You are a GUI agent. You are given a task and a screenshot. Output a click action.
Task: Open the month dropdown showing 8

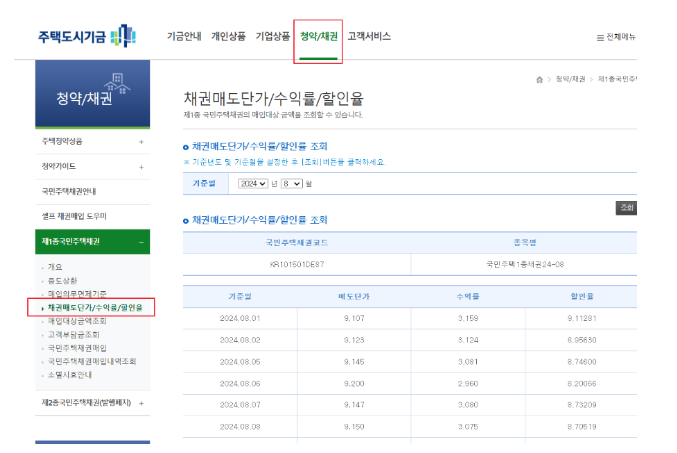click(292, 184)
